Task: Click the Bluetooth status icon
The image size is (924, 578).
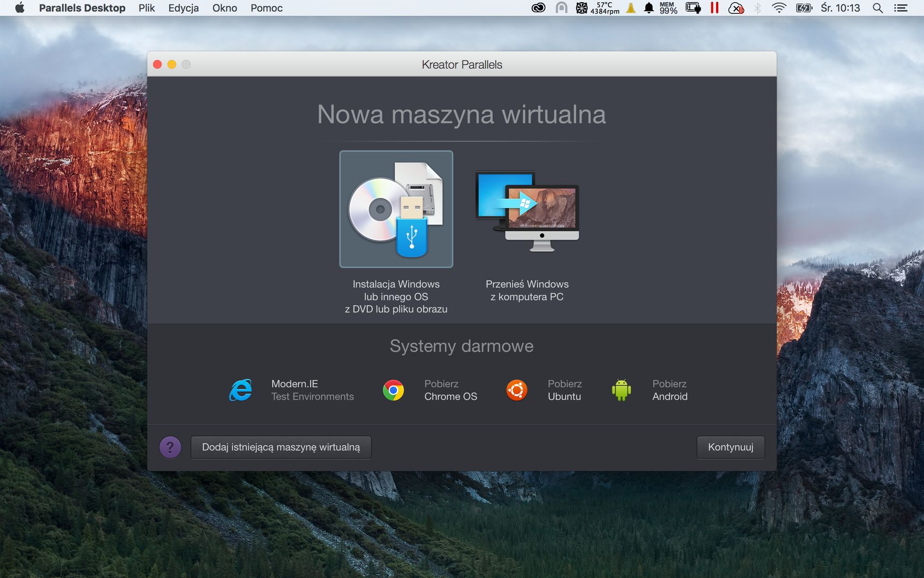Action: (x=757, y=8)
